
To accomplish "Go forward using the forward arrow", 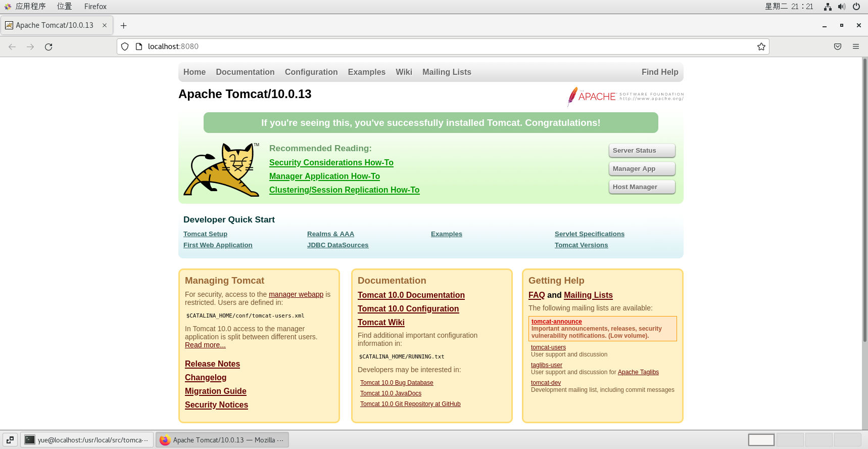I will point(30,47).
